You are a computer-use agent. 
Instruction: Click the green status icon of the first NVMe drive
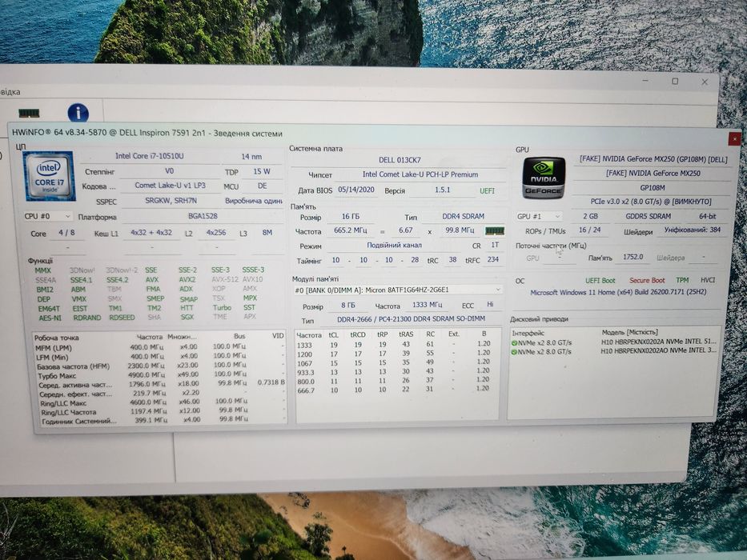tap(514, 343)
